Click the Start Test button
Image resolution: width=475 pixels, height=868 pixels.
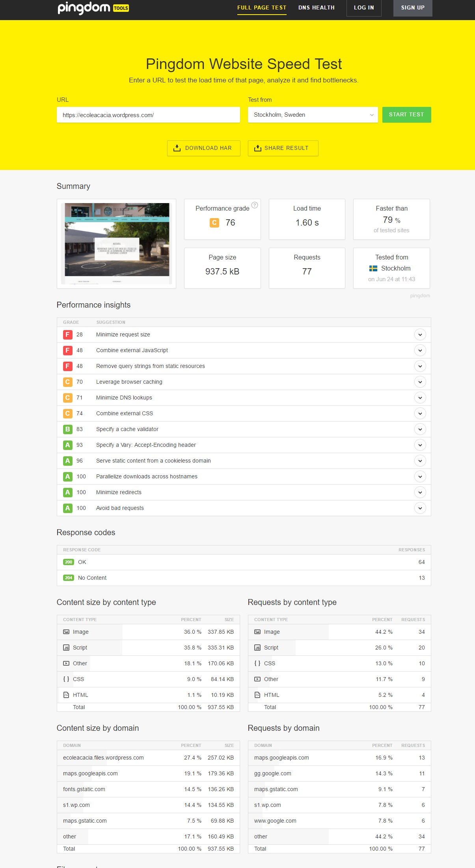[x=406, y=115]
